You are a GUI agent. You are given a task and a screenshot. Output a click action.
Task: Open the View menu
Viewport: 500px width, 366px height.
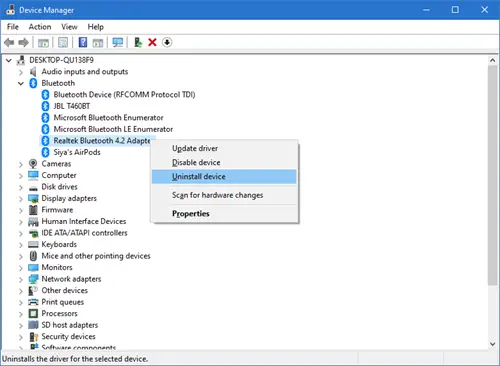click(69, 27)
